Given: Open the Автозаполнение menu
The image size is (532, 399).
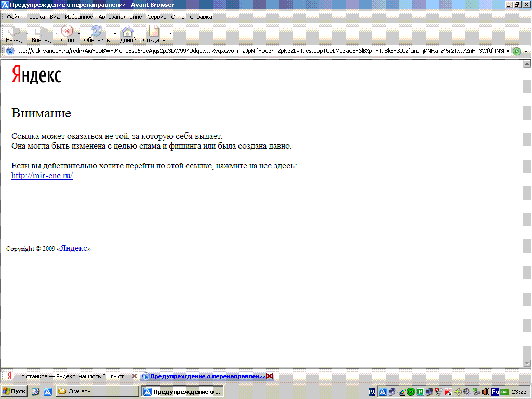Looking at the screenshot, I should click(120, 17).
